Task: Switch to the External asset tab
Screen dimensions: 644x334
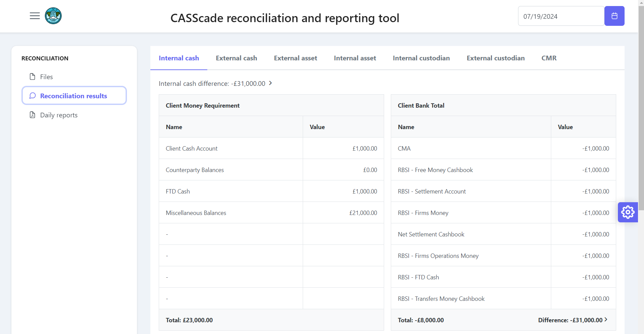Action: (x=295, y=58)
